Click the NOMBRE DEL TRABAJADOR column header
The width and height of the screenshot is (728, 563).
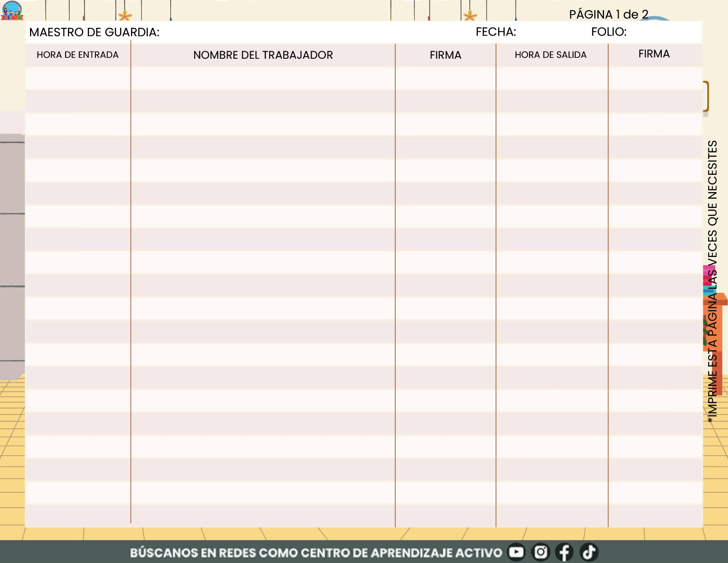pos(263,55)
